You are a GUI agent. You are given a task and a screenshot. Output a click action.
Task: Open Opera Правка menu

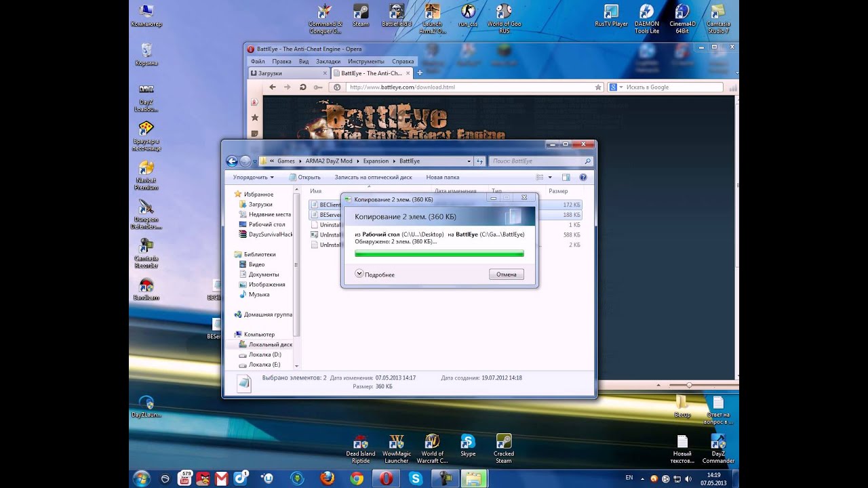point(281,62)
